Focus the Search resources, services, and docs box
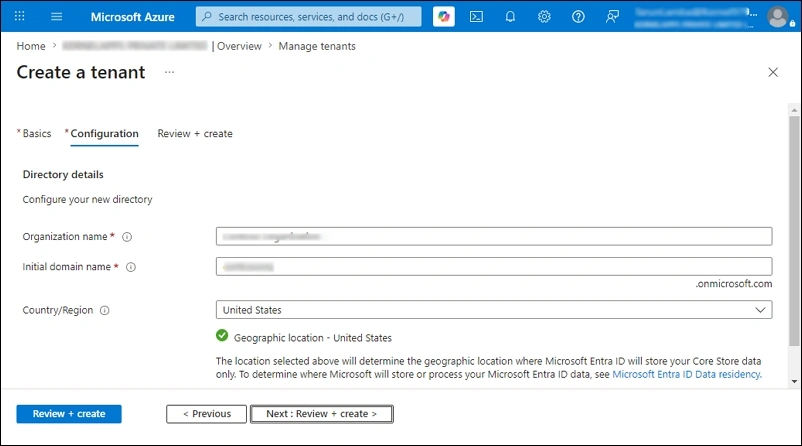 (308, 16)
